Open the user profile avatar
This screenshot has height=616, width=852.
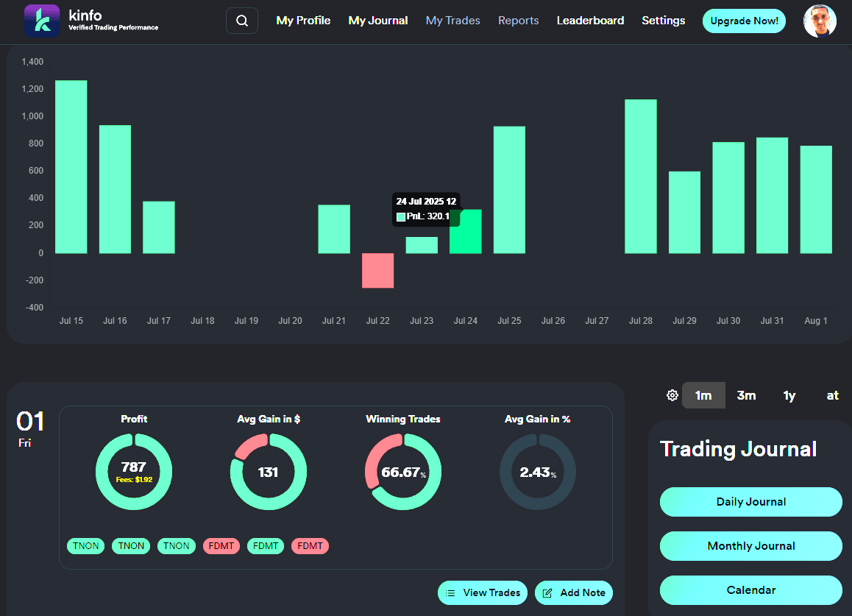[x=820, y=21]
